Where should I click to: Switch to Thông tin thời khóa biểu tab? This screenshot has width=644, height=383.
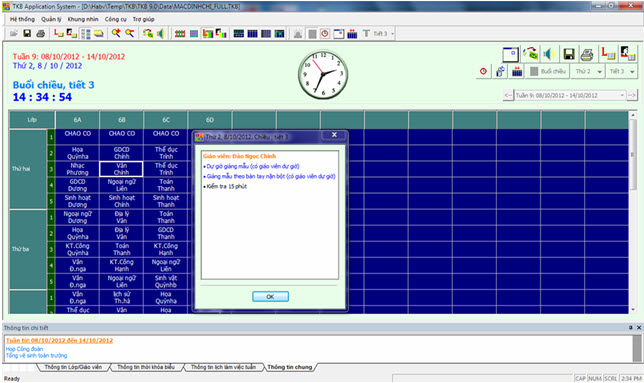146,367
